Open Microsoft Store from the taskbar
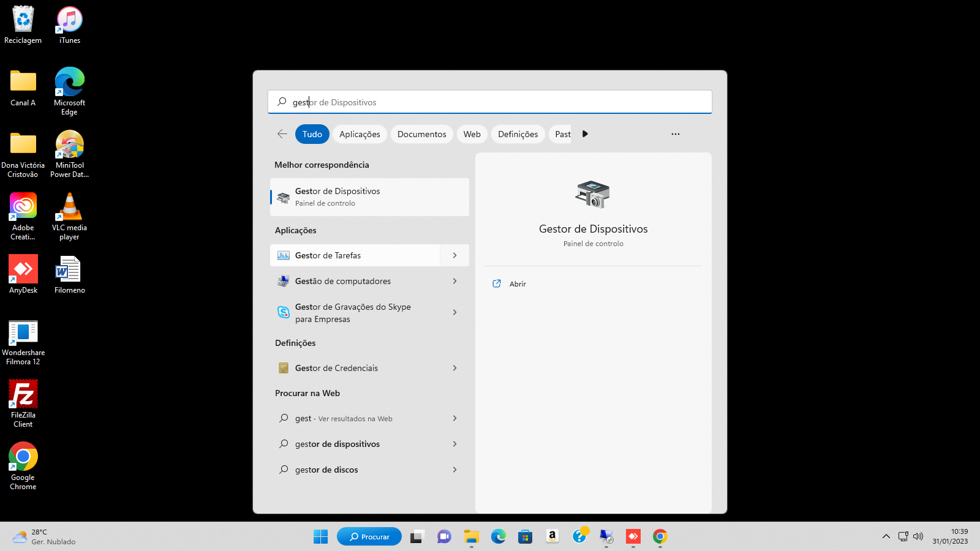The width and height of the screenshot is (980, 551). point(525,537)
